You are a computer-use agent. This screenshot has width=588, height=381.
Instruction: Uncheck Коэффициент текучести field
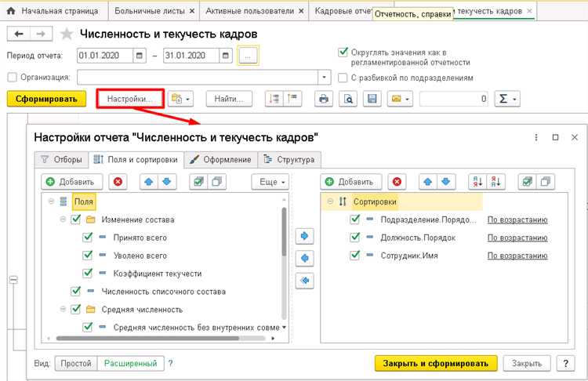click(87, 274)
